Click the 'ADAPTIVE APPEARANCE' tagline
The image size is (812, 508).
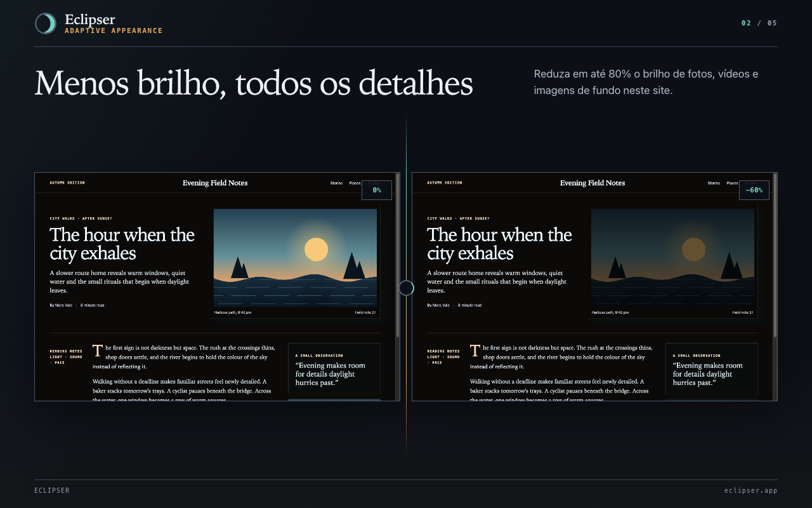coord(114,30)
